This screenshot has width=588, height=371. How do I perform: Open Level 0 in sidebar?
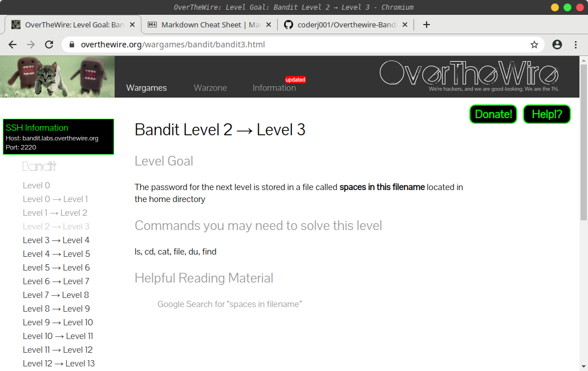point(36,185)
